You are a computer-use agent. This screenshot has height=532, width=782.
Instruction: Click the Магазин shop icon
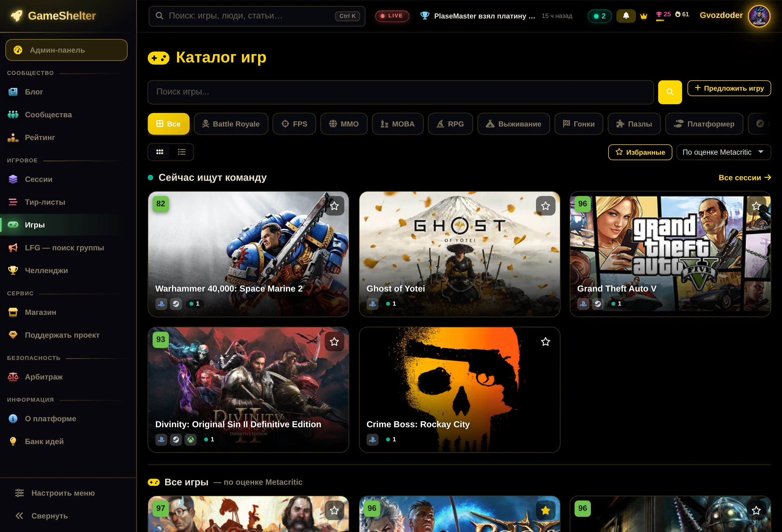[x=13, y=312]
